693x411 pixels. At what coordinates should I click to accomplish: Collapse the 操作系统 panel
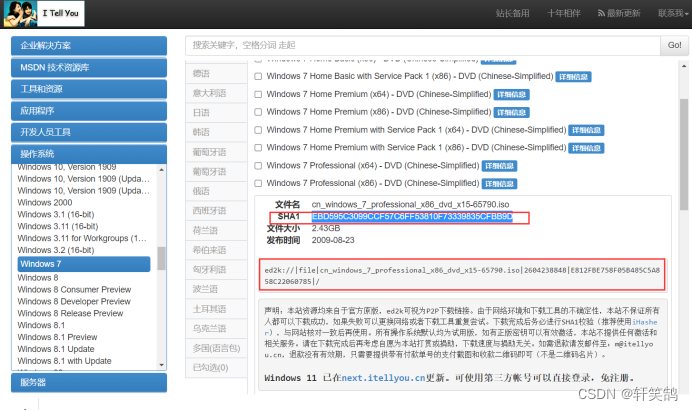tap(89, 154)
